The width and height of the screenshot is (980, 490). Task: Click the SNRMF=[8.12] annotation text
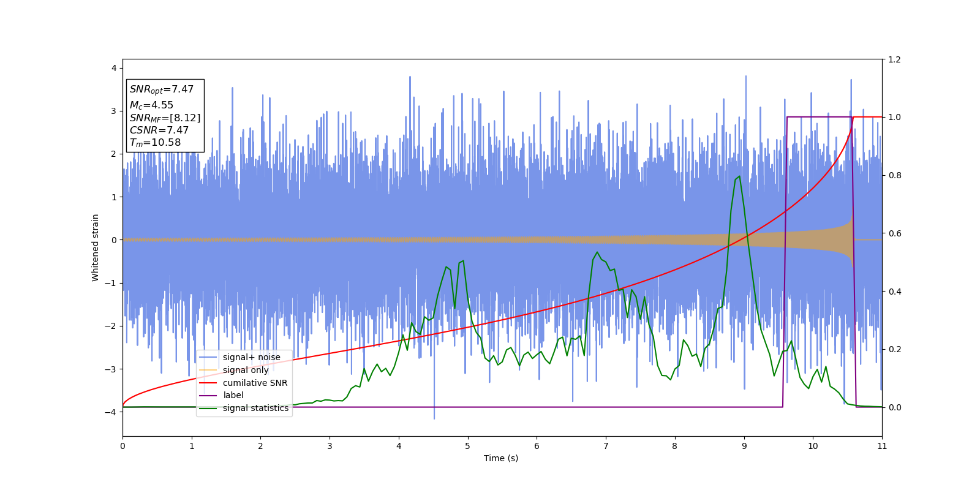click(x=165, y=118)
